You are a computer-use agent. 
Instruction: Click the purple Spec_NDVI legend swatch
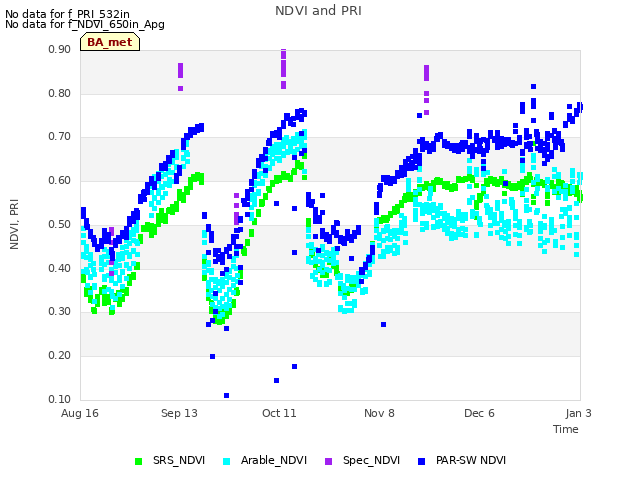[x=328, y=462]
